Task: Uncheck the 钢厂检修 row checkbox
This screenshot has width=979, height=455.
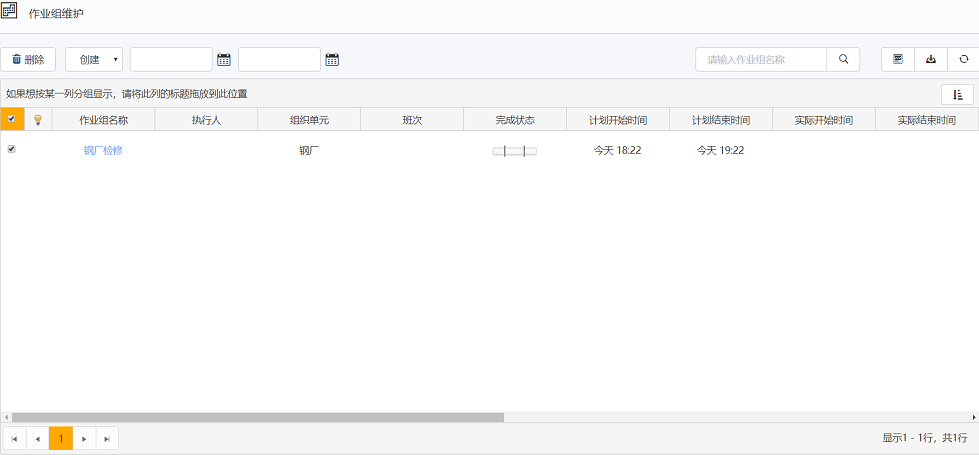Action: click(11, 149)
